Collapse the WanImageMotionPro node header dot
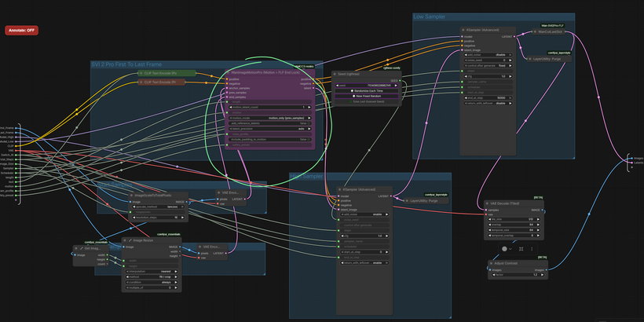Image resolution: width=644 pixels, height=322 pixels. pos(229,72)
